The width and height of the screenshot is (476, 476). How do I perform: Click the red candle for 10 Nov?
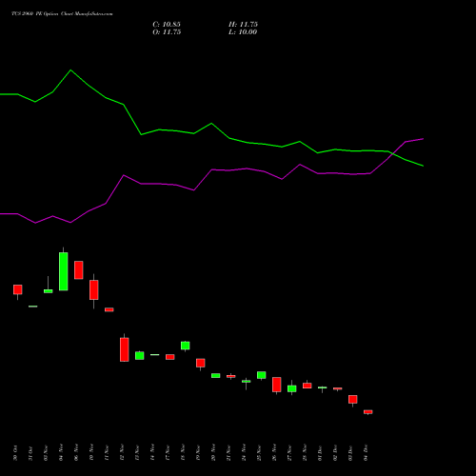(x=94, y=289)
